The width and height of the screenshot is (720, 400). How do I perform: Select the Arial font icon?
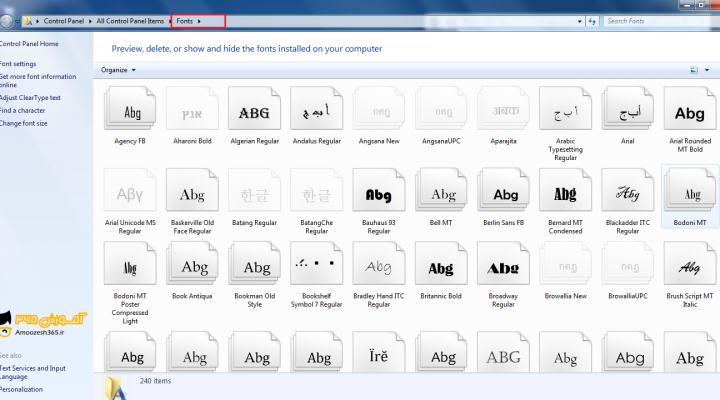click(628, 108)
